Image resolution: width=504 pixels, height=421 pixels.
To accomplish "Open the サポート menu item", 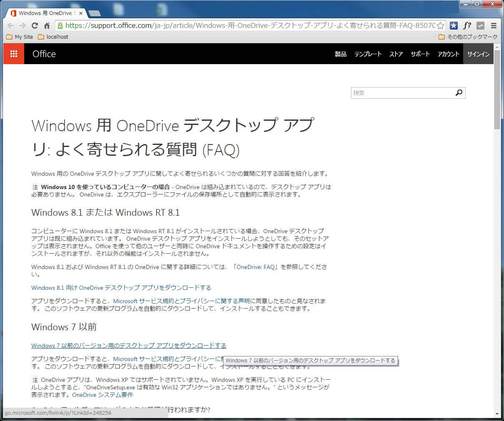I will (x=420, y=54).
